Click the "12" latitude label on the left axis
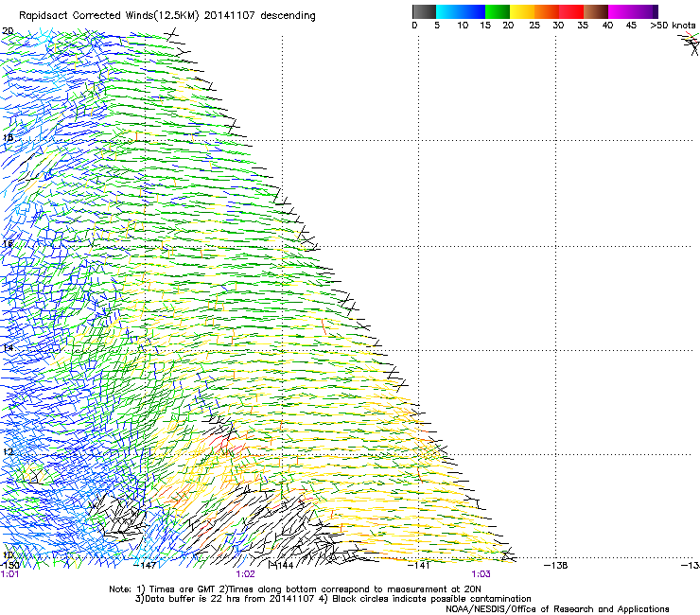700x615 pixels. [x=8, y=451]
